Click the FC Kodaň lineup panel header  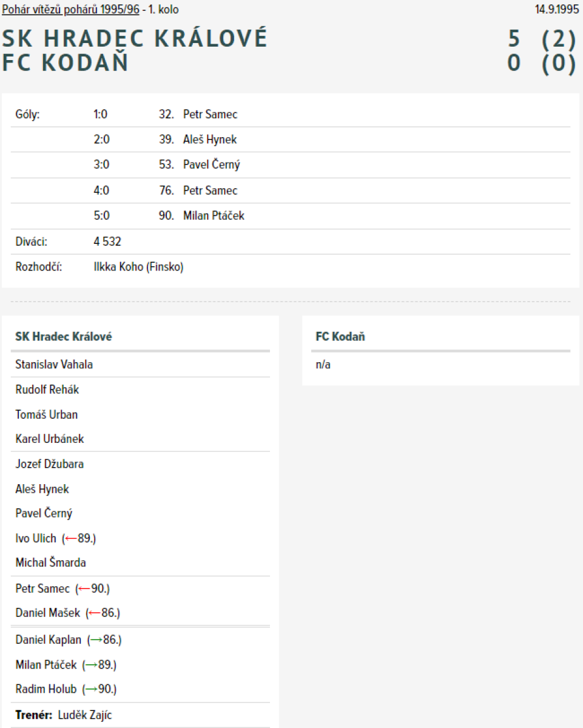click(340, 337)
